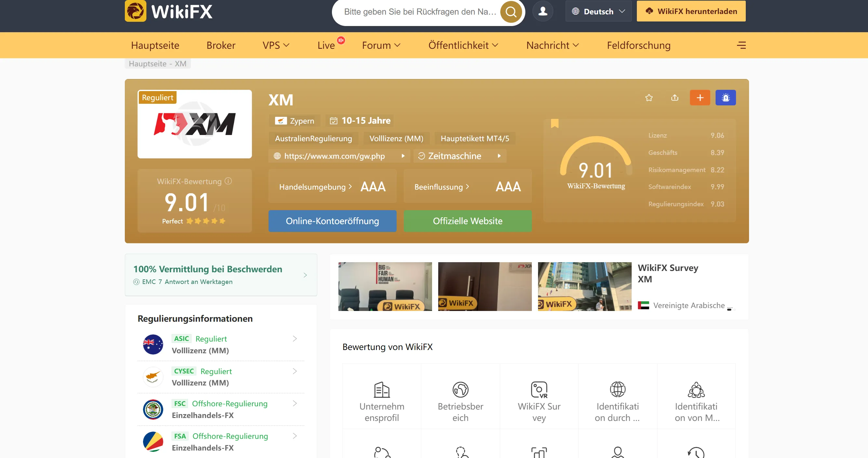Expand the CYSEC Reguliert row

click(221, 377)
